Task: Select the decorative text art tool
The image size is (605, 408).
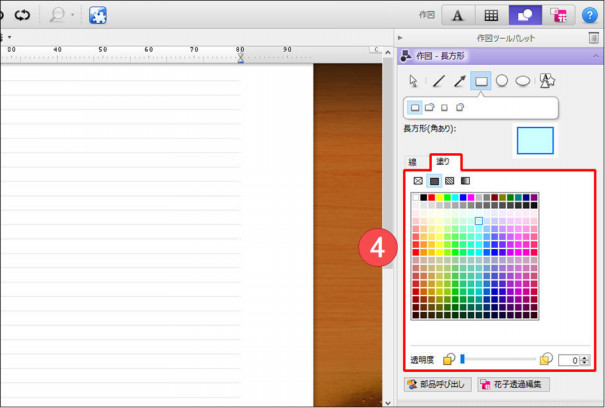Action: (547, 81)
